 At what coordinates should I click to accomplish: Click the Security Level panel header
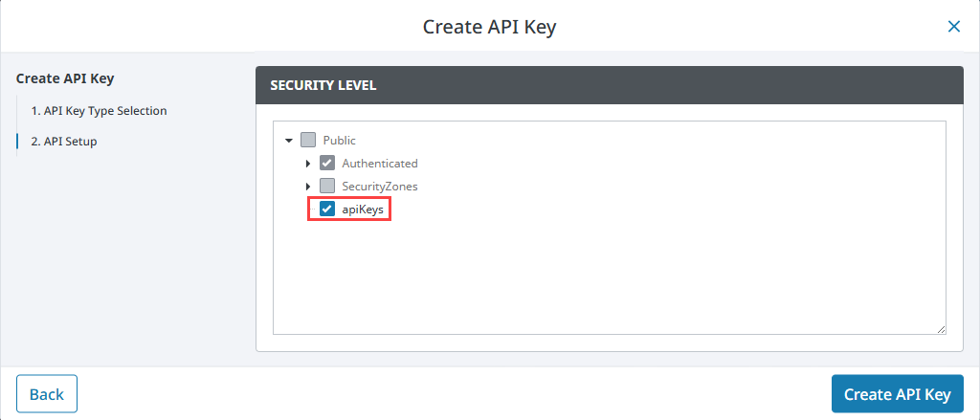609,85
